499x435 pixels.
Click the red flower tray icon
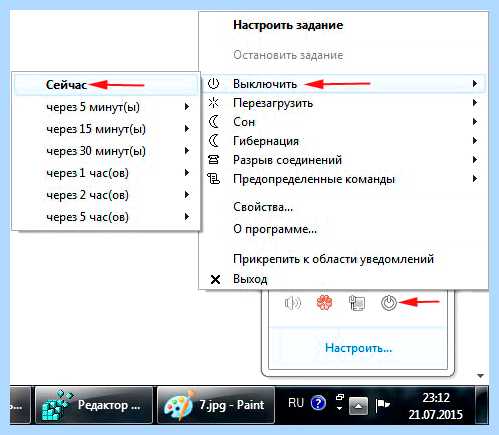click(x=324, y=303)
